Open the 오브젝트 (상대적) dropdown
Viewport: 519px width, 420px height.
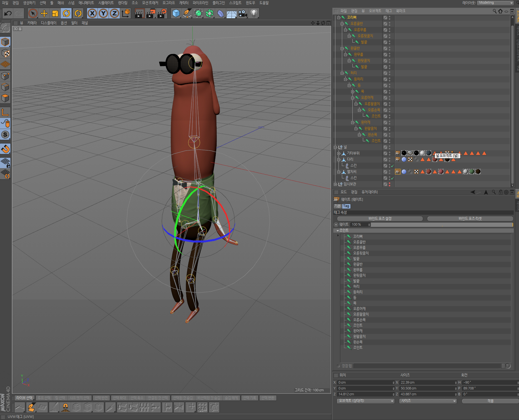click(366, 401)
